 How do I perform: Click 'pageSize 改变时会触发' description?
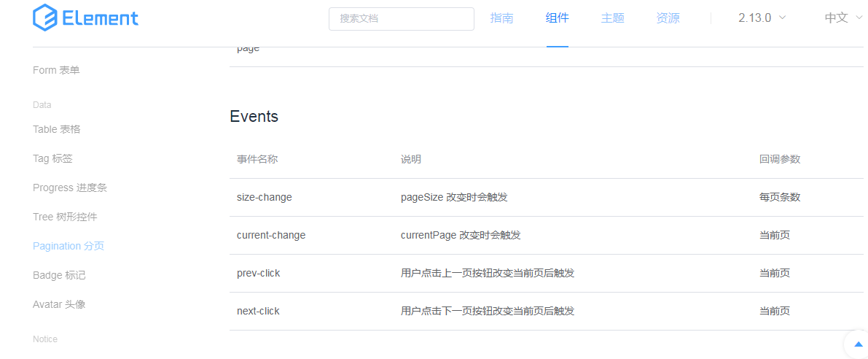(454, 197)
